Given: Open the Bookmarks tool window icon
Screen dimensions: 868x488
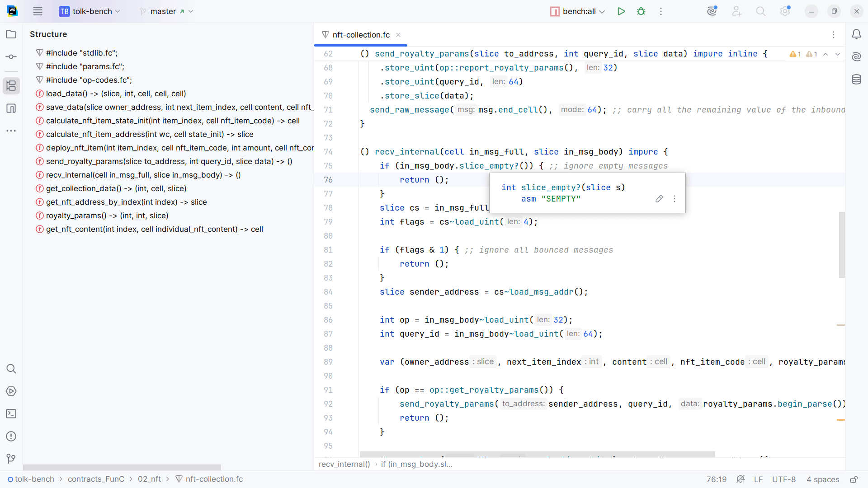Looking at the screenshot, I should [x=11, y=108].
